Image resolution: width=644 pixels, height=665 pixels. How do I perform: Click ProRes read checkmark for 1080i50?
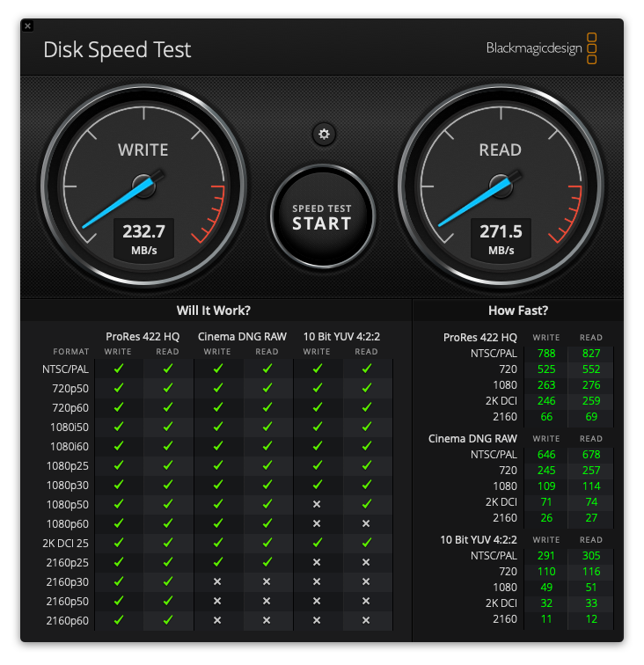168,427
